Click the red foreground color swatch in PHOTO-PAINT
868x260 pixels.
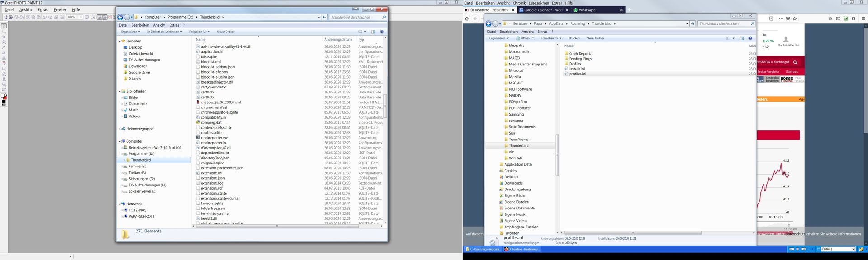click(5, 98)
